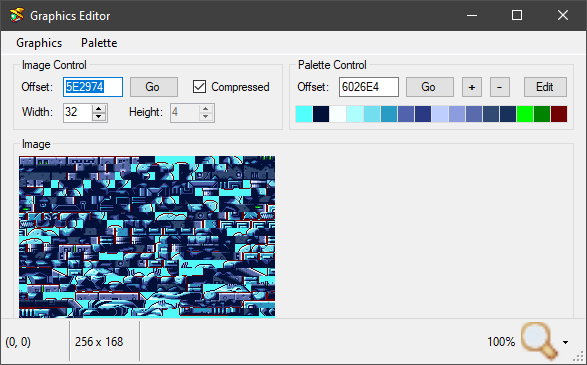The height and width of the screenshot is (365, 587).
Task: Increase Width with the up arrow
Action: [98, 109]
